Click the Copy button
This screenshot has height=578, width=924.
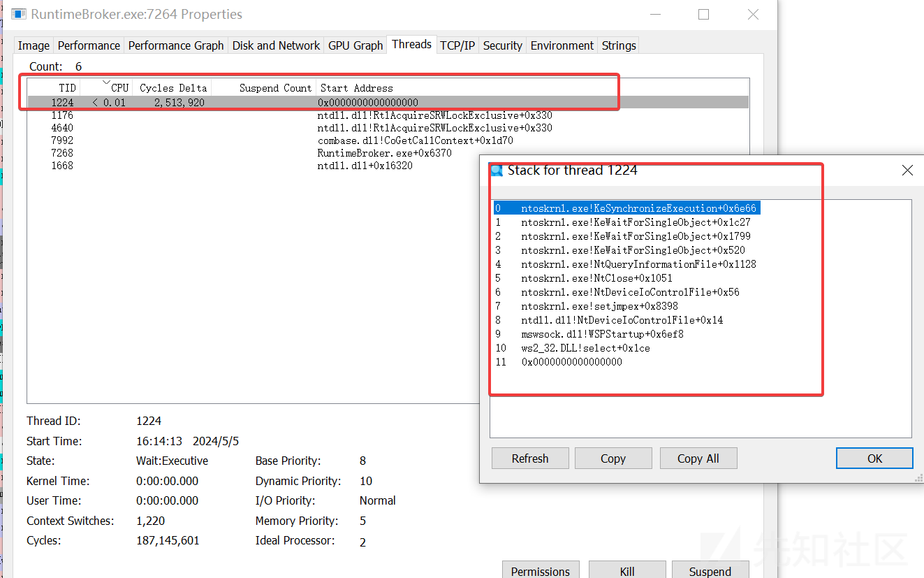coord(613,458)
